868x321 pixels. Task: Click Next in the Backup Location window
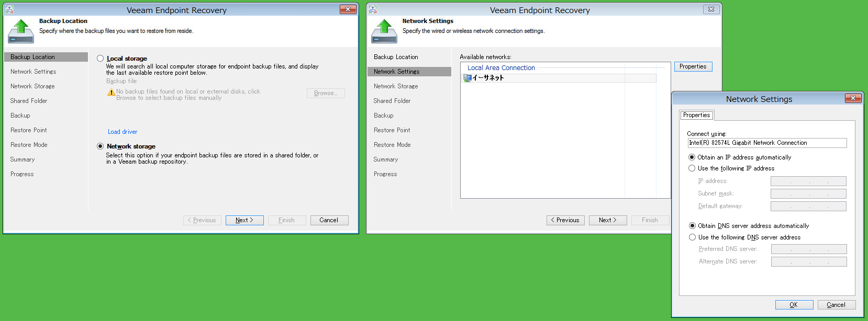[244, 220]
